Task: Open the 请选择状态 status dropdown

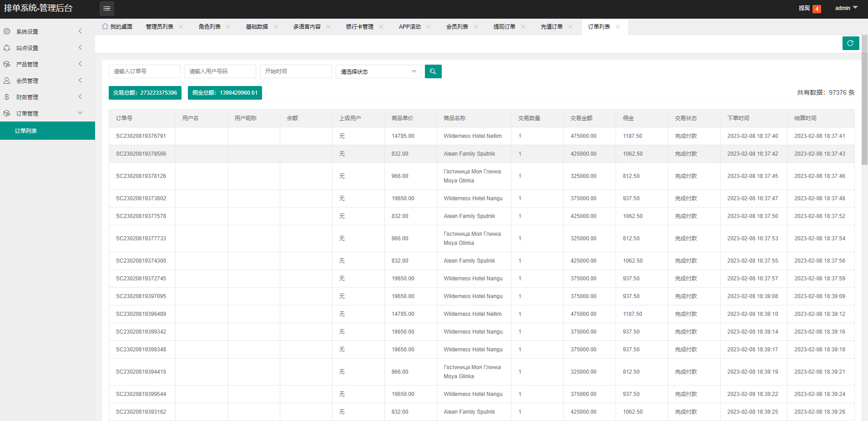Action: tap(378, 71)
